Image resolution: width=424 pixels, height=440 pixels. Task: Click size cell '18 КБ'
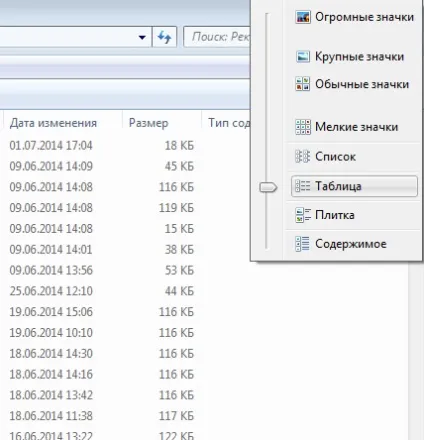(179, 146)
